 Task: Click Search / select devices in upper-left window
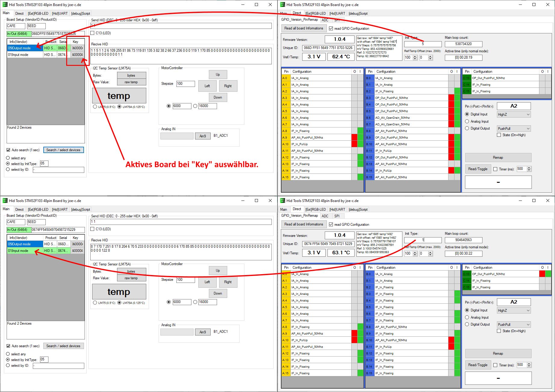[x=63, y=150]
